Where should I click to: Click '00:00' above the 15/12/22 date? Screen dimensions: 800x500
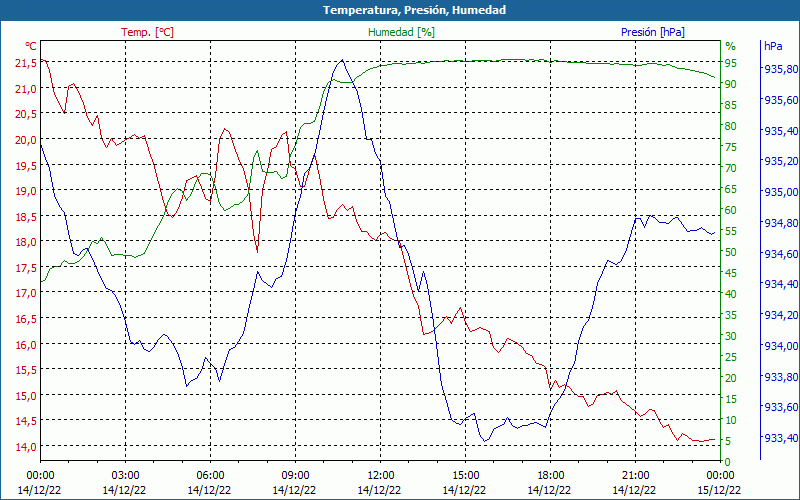point(720,476)
